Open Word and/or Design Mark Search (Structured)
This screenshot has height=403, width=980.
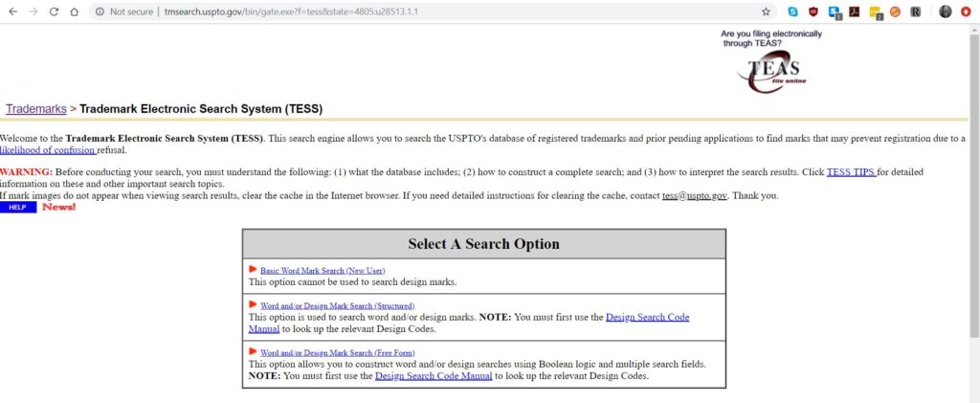click(x=338, y=306)
